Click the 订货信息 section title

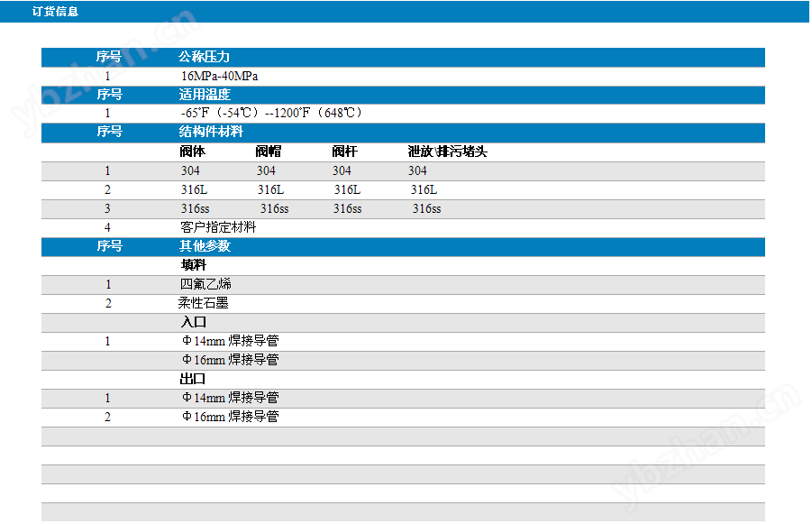click(x=55, y=12)
